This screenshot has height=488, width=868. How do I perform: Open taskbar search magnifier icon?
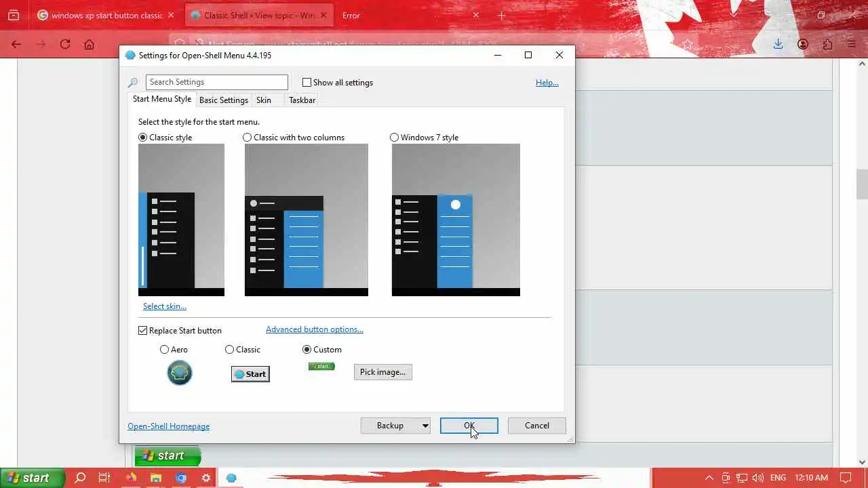[x=80, y=478]
